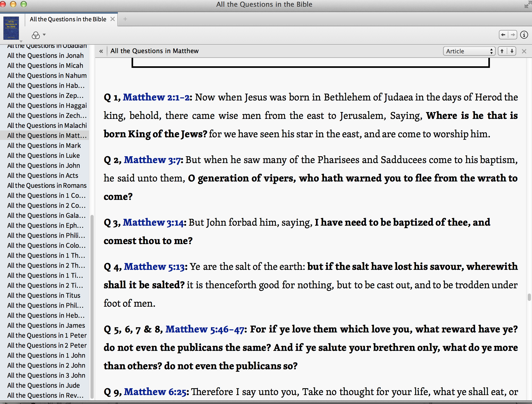
Task: Open the Matthew 5:46–47 reference link
Action: pyautogui.click(x=205, y=330)
